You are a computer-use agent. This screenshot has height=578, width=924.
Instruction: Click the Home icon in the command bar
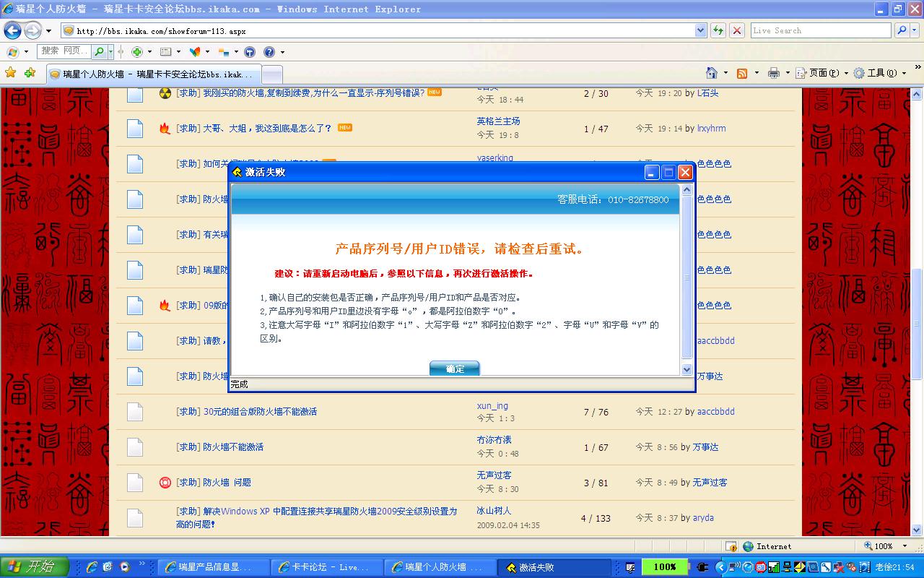click(x=712, y=73)
